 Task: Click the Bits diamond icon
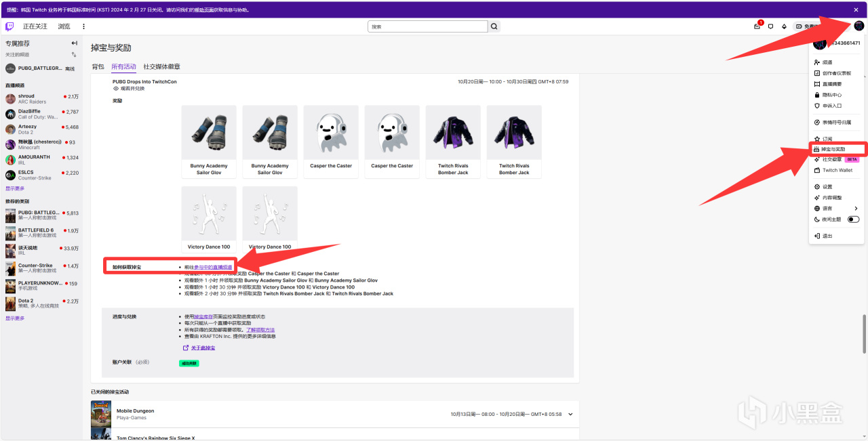[784, 26]
